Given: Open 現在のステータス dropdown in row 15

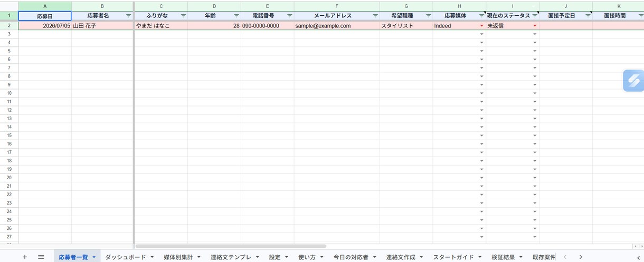Looking at the screenshot, I should point(535,135).
